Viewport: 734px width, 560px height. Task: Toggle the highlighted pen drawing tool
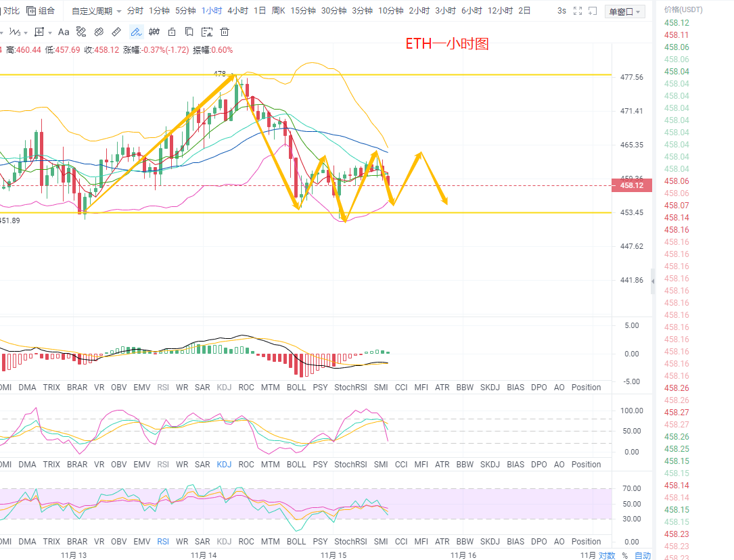tap(136, 32)
